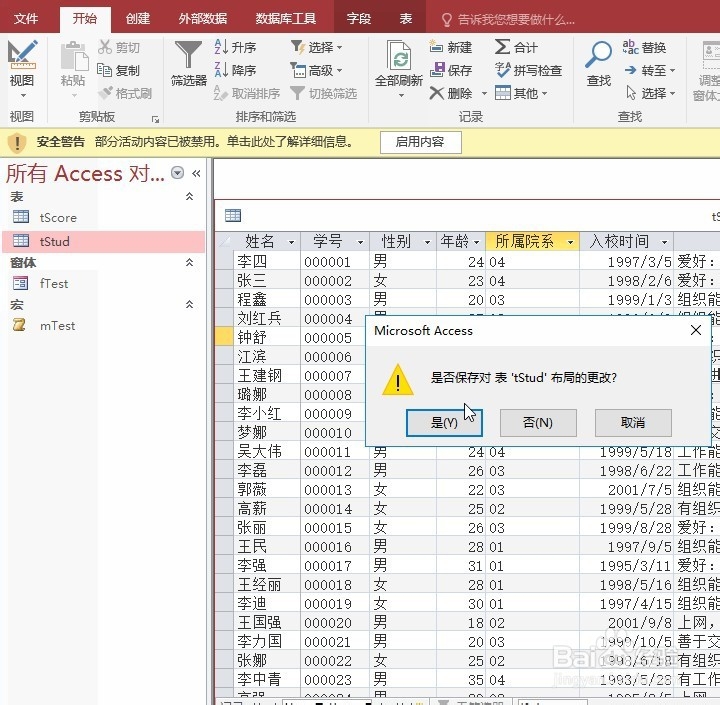
Task: Open the 所属院系 column filter arrow
Action: pyautogui.click(x=570, y=242)
